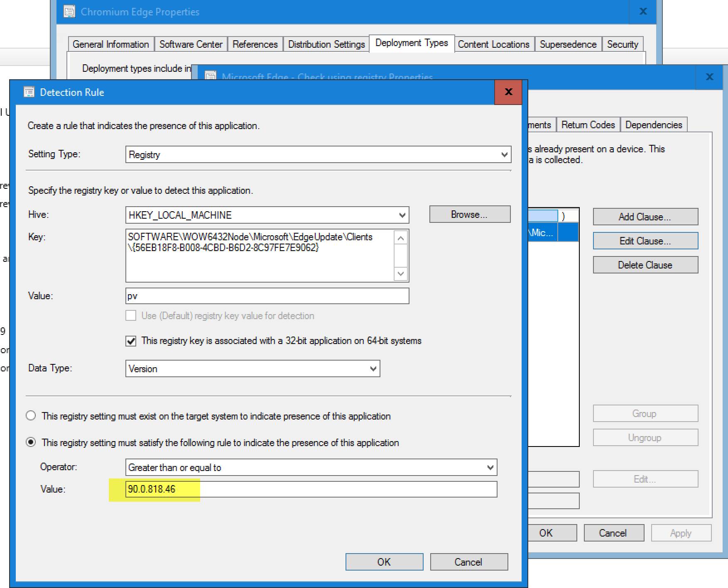Confirm the Detection Rule with OK
The image size is (728, 588).
[384, 562]
